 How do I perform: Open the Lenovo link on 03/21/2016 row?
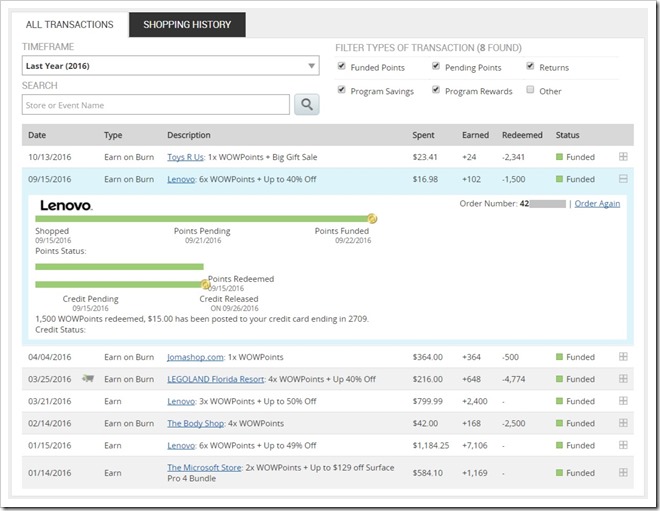tap(181, 401)
